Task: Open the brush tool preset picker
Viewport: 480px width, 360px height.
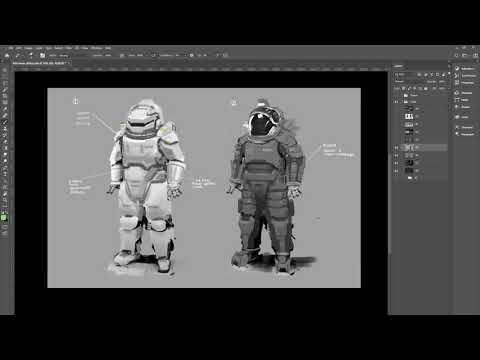Action: pos(18,55)
